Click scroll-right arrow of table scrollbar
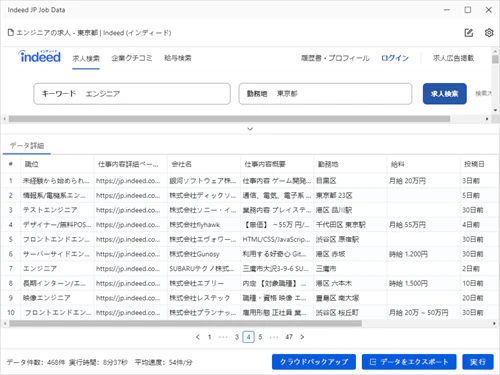This screenshot has width=500, height=375. [494, 323]
